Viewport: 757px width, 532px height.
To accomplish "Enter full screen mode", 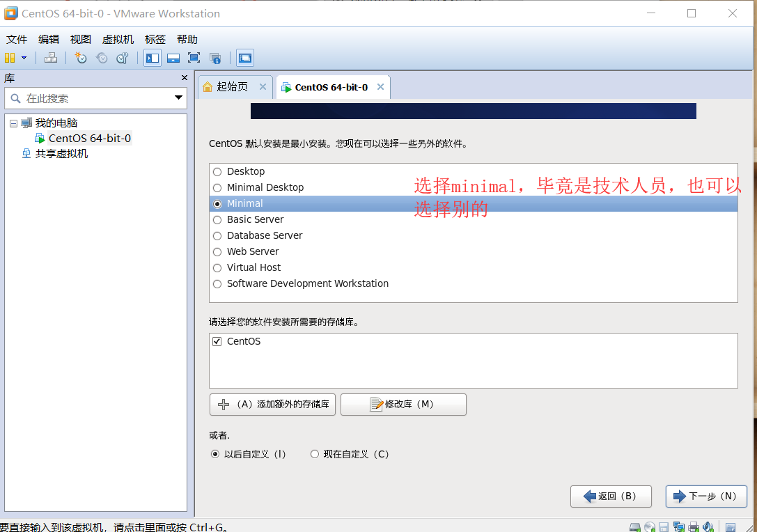I will pyautogui.click(x=194, y=58).
